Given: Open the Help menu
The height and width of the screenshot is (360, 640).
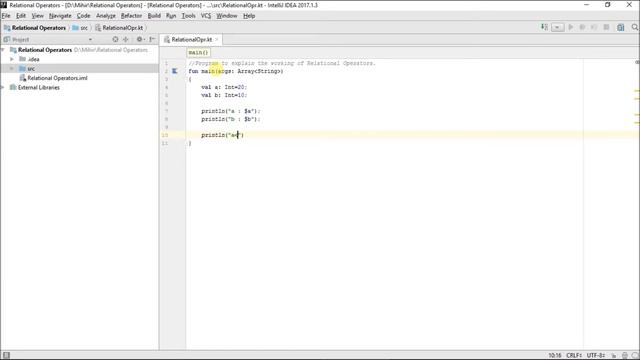Looking at the screenshot, I should point(249,16).
